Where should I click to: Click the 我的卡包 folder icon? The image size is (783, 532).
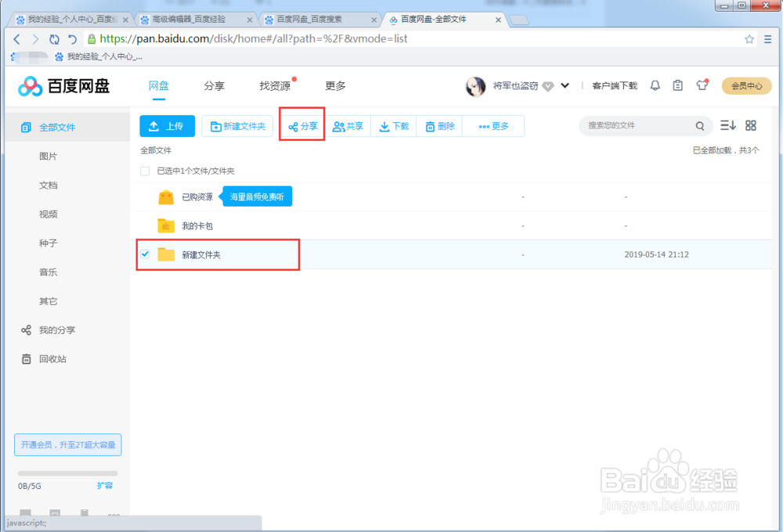(x=166, y=225)
